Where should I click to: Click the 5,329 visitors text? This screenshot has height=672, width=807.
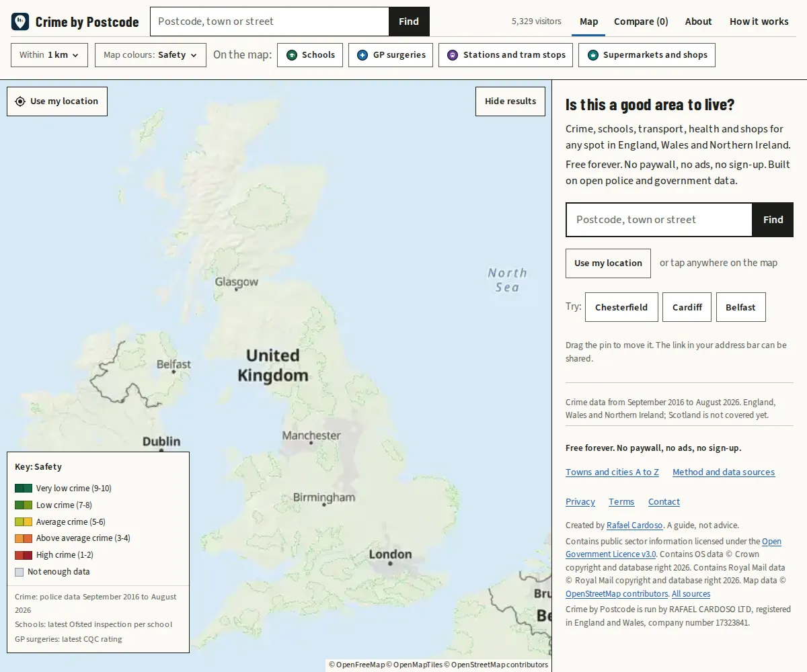click(536, 22)
